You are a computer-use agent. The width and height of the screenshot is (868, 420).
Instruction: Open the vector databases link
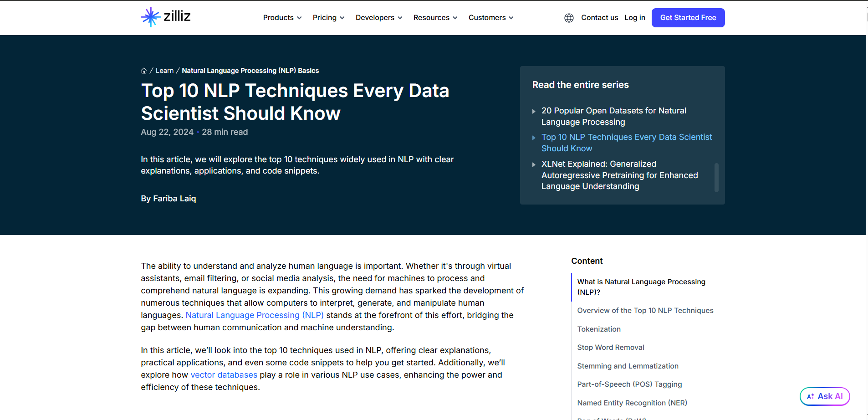pyautogui.click(x=224, y=375)
